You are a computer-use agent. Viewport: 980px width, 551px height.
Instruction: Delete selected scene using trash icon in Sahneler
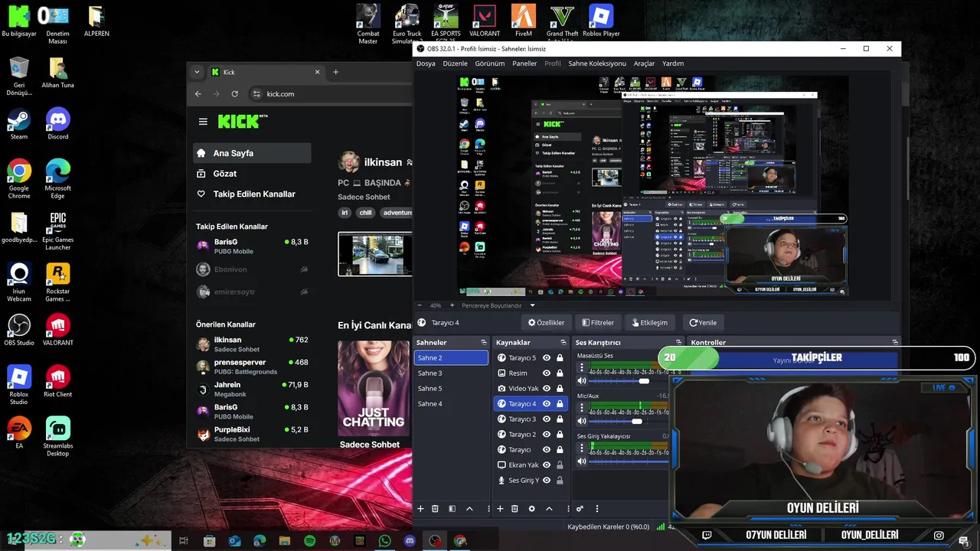[435, 509]
